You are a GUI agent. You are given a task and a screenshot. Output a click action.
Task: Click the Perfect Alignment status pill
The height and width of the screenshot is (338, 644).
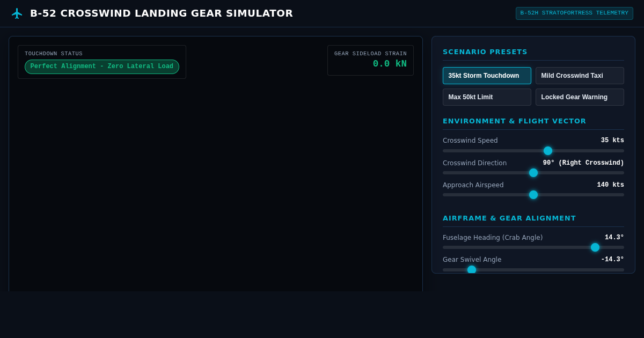102,67
